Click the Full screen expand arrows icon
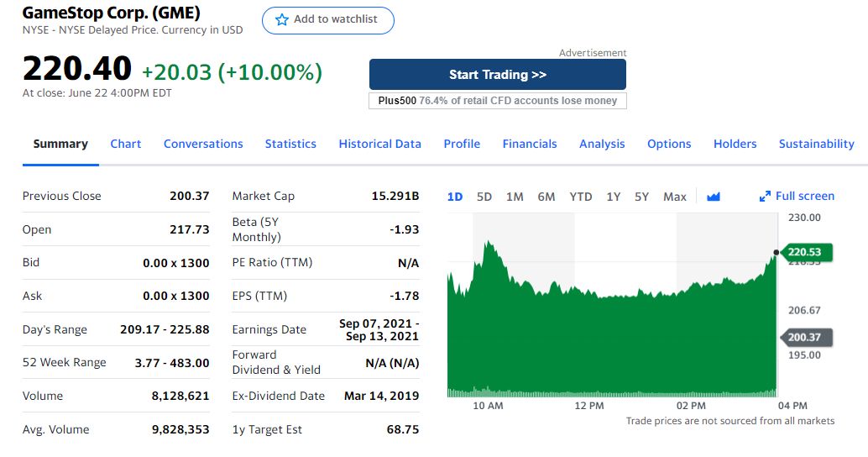The height and width of the screenshot is (457, 868). coord(765,196)
